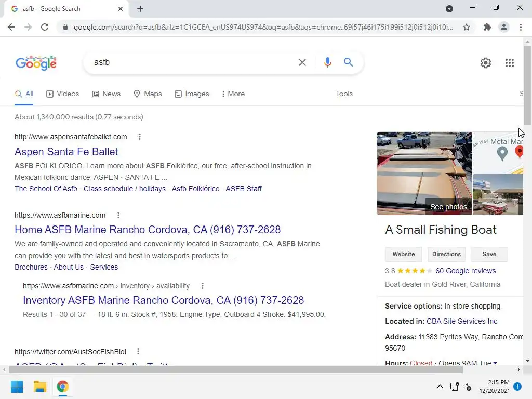The width and height of the screenshot is (532, 399).
Task: Open the storefront street view thumbnail
Action: (x=498, y=194)
